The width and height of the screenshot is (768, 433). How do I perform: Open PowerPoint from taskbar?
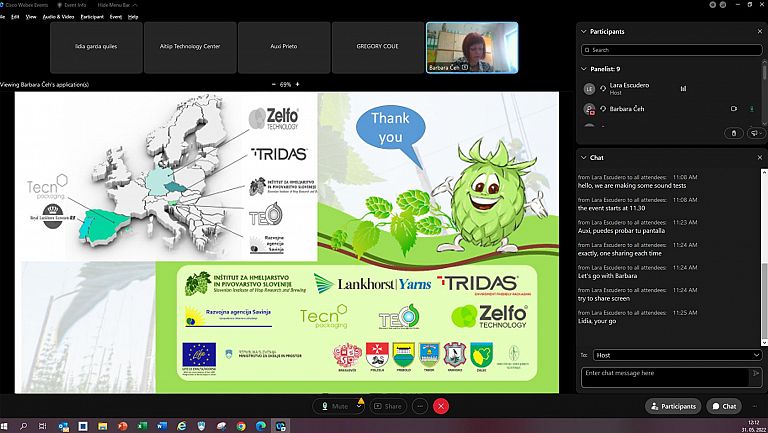(122, 426)
